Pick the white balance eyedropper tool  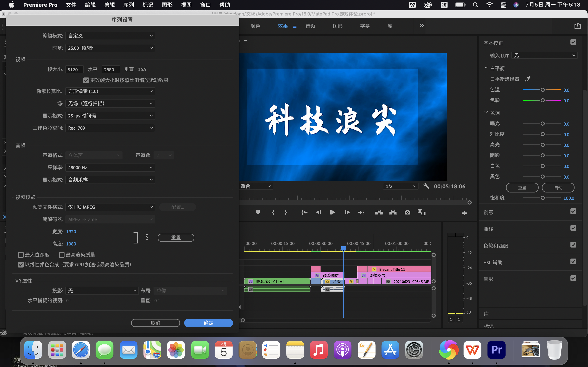click(x=528, y=79)
